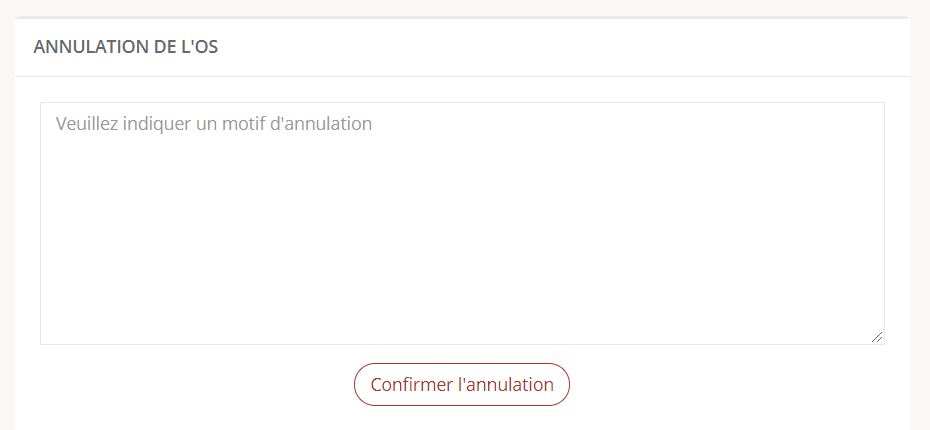Click the blank area beside the confirm button

[712, 384]
